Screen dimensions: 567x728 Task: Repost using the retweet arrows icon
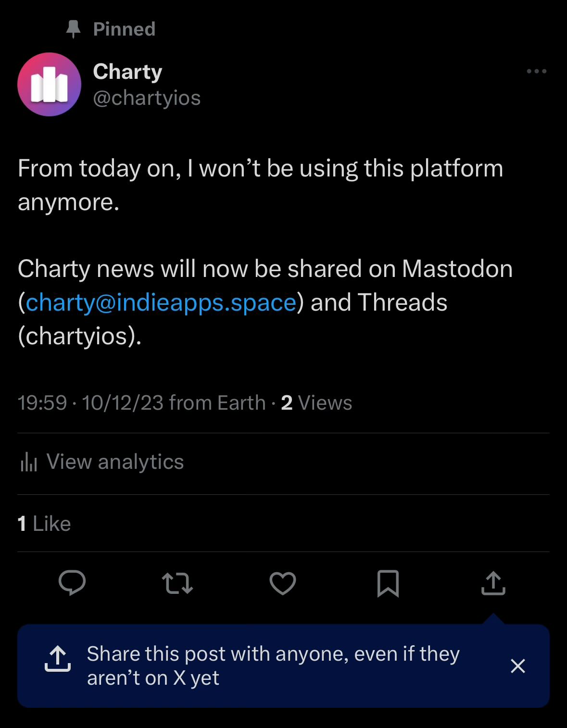click(x=177, y=583)
